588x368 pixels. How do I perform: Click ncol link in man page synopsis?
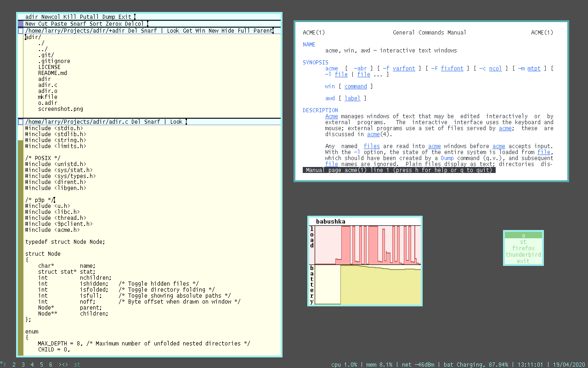point(496,69)
